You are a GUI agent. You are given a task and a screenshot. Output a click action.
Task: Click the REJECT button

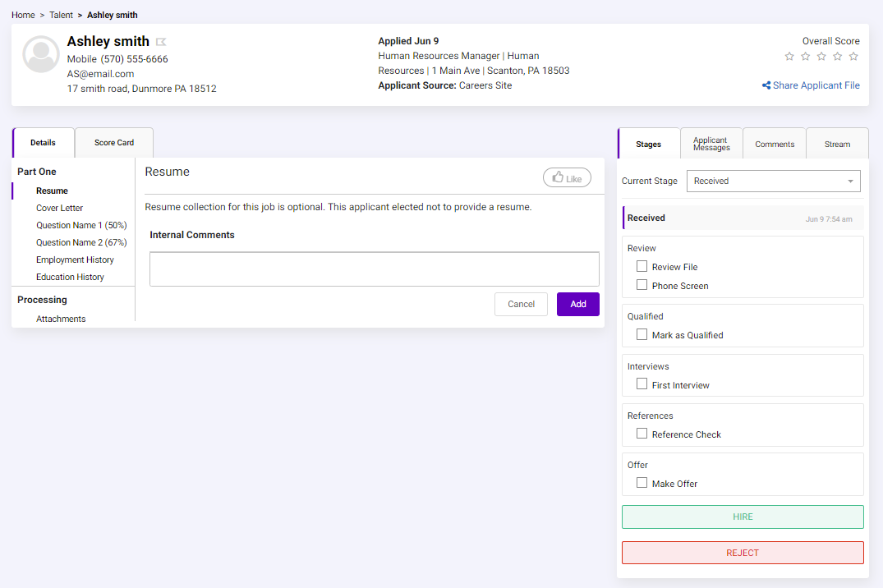pyautogui.click(x=743, y=553)
